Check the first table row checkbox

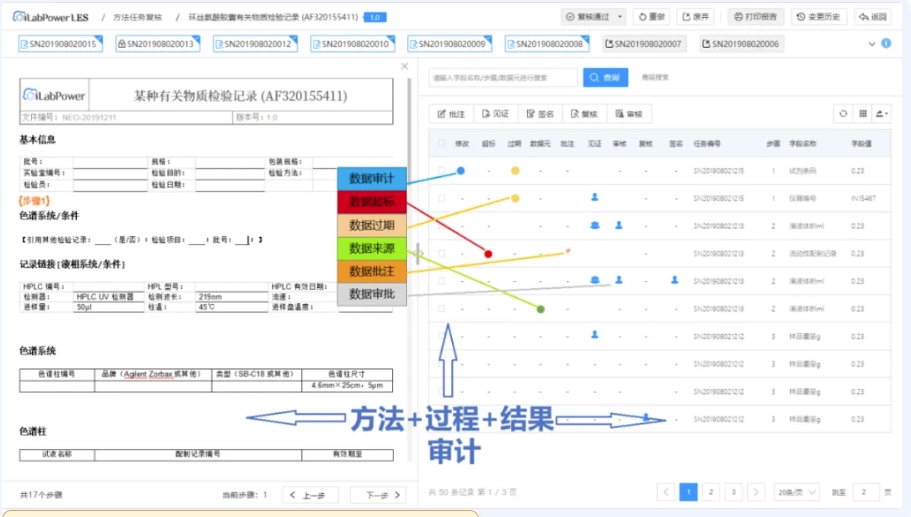click(x=441, y=171)
